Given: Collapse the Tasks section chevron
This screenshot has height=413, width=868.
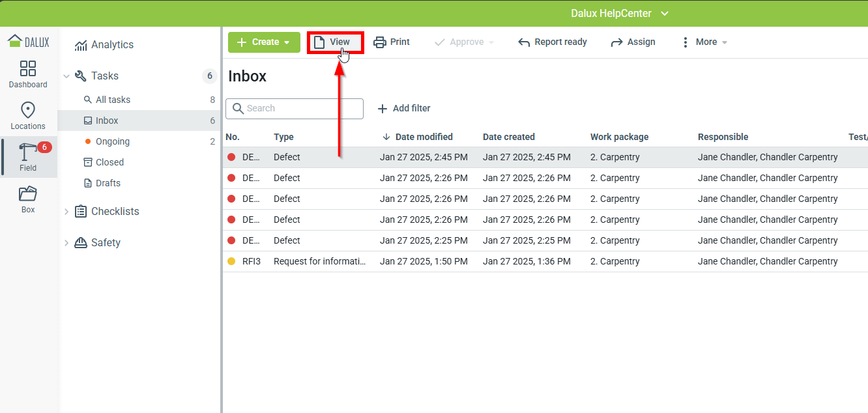Looking at the screenshot, I should tap(66, 76).
